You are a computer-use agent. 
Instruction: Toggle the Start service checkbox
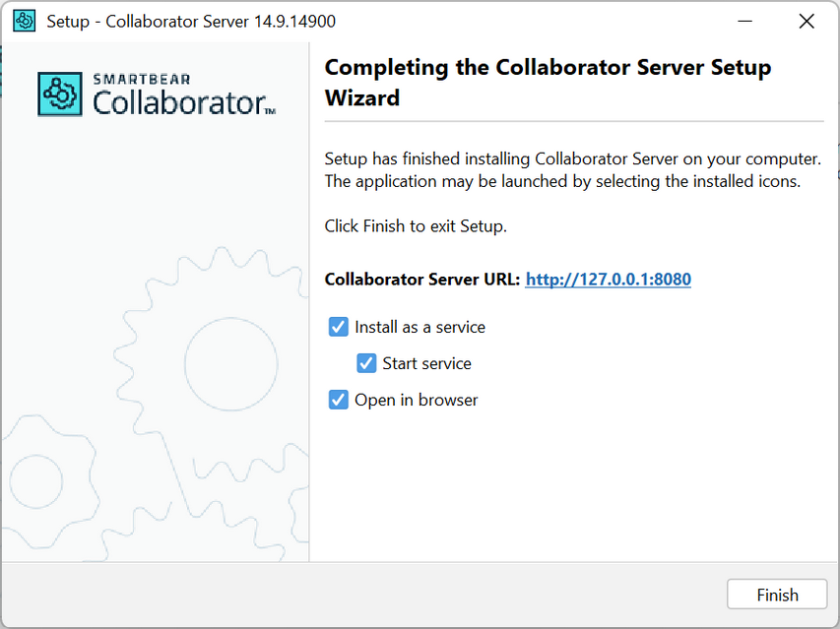(366, 363)
